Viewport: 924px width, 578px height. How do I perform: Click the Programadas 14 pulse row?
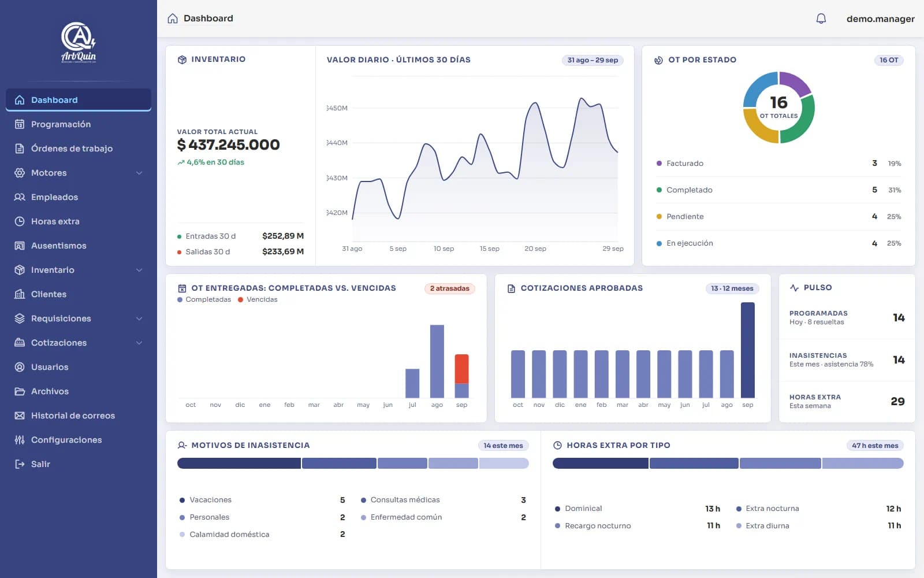847,318
